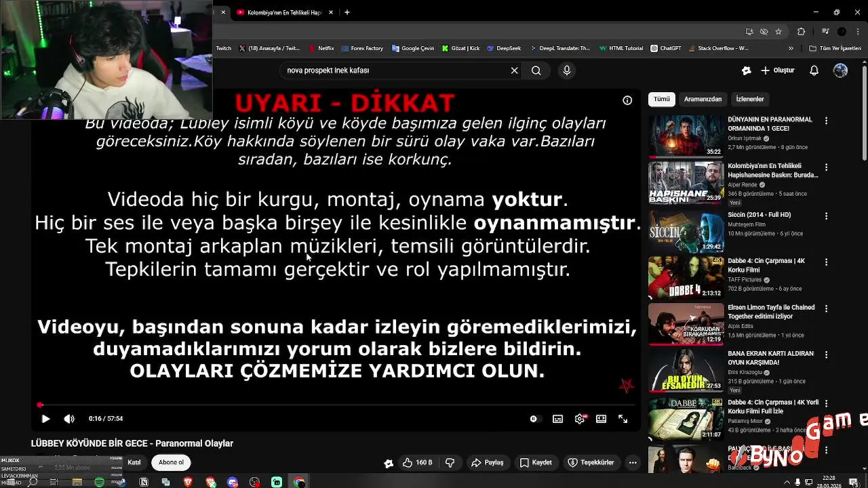868x488 pixels.
Task: Open YouTube notifications bell
Action: 814,70
